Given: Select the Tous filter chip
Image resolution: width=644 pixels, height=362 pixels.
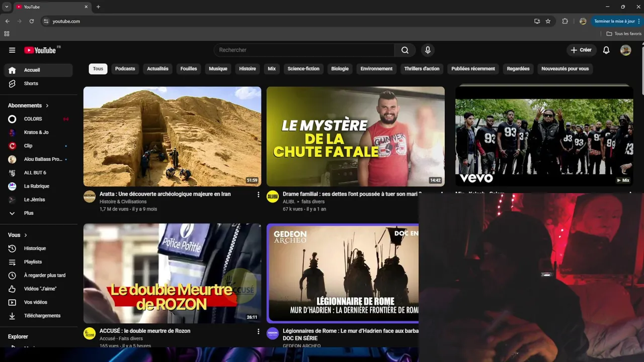Looking at the screenshot, I should click(x=98, y=69).
